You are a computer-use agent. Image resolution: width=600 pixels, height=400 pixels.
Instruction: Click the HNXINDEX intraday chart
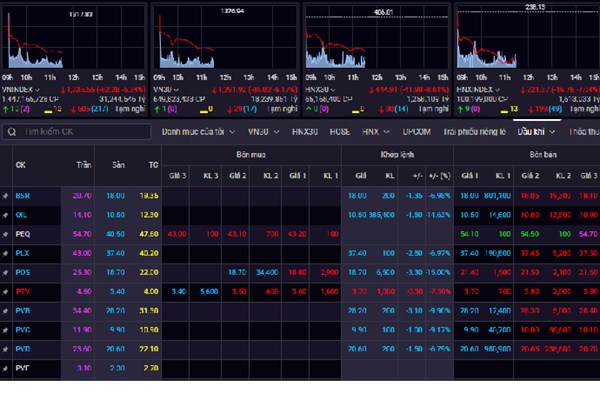point(528,38)
